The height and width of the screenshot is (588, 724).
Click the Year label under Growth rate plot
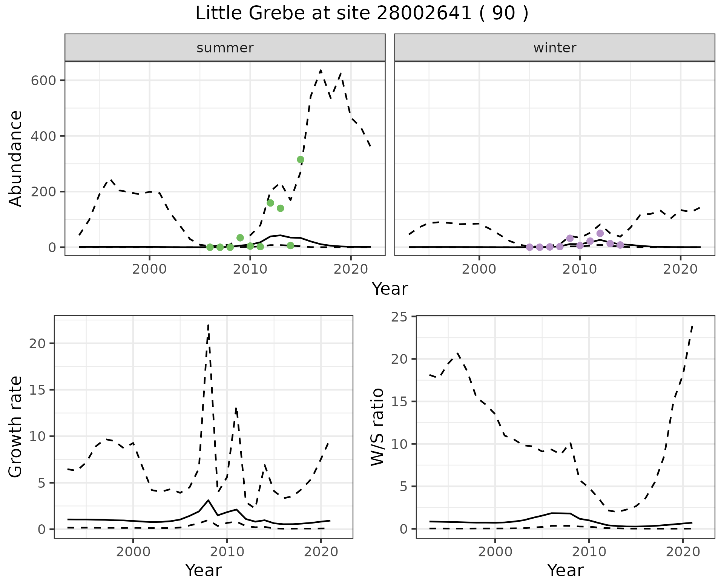203,570
